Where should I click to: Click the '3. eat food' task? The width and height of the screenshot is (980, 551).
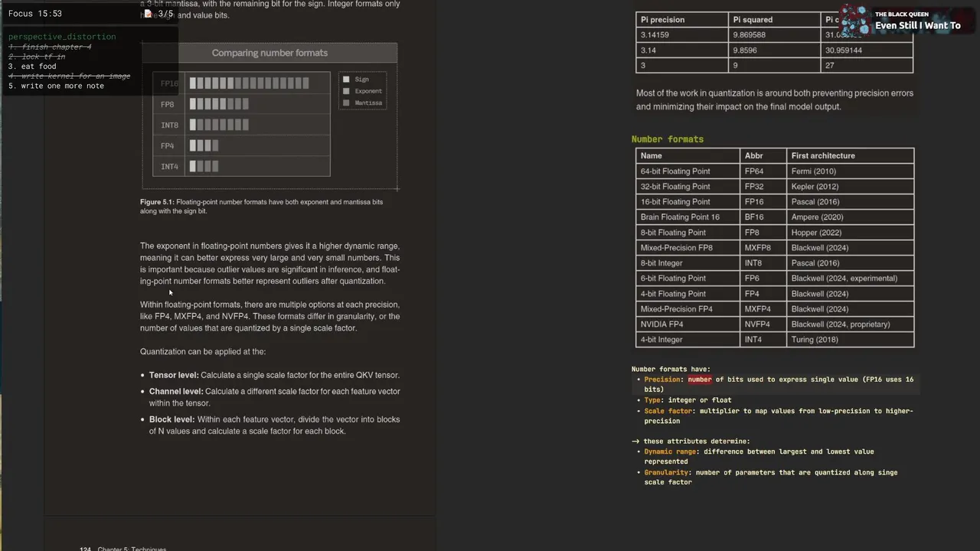coord(32,67)
